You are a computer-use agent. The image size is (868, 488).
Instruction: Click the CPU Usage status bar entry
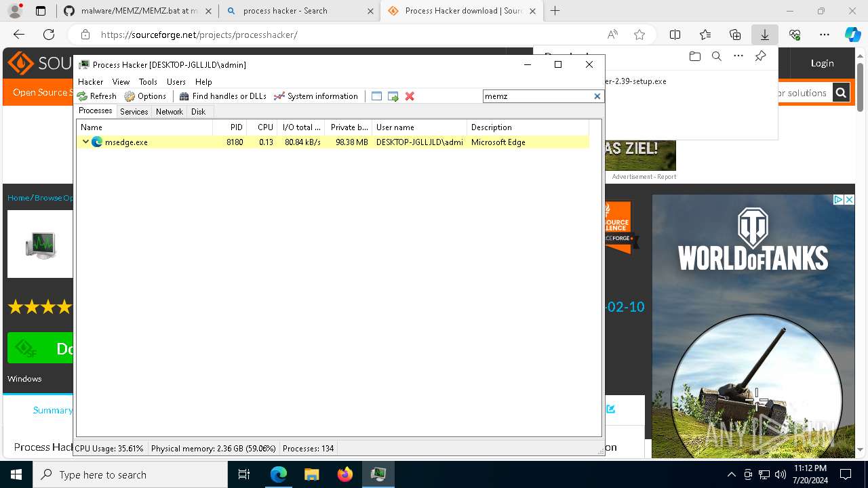tap(109, 448)
